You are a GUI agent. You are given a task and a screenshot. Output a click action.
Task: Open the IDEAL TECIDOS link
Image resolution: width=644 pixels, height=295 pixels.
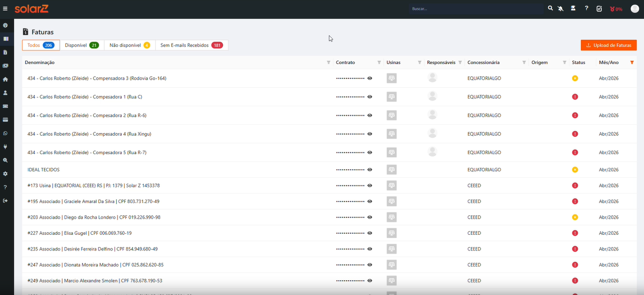coord(44,169)
